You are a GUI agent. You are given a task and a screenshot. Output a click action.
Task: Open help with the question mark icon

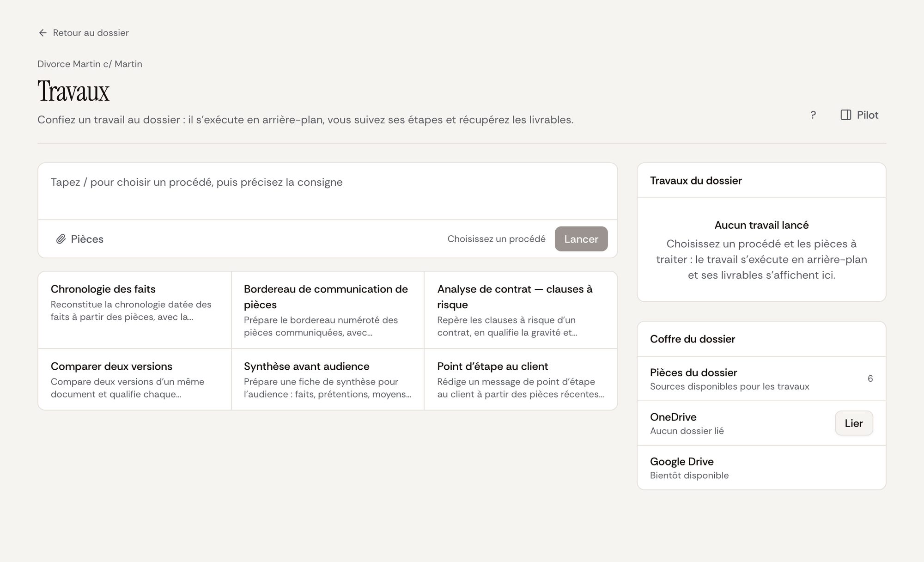(813, 115)
